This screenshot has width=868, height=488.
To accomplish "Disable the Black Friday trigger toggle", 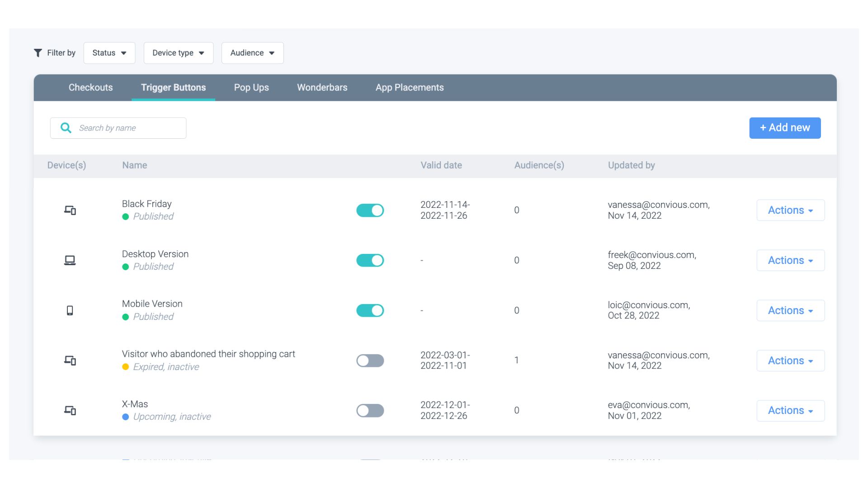I will coord(370,210).
